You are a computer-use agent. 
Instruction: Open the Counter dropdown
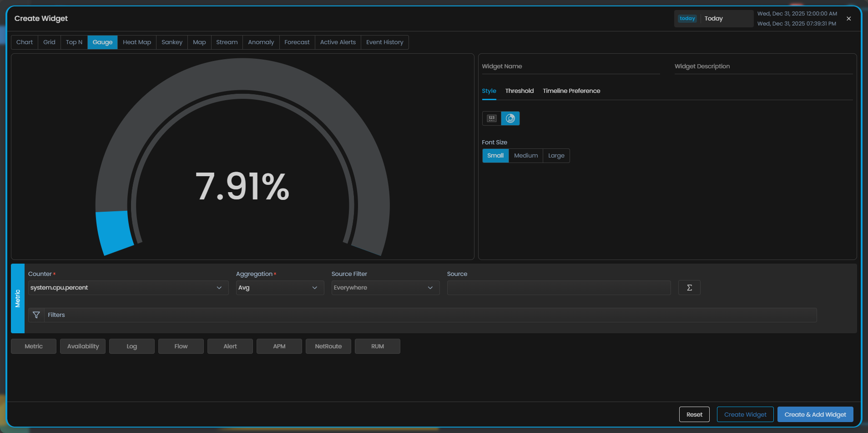pyautogui.click(x=128, y=288)
